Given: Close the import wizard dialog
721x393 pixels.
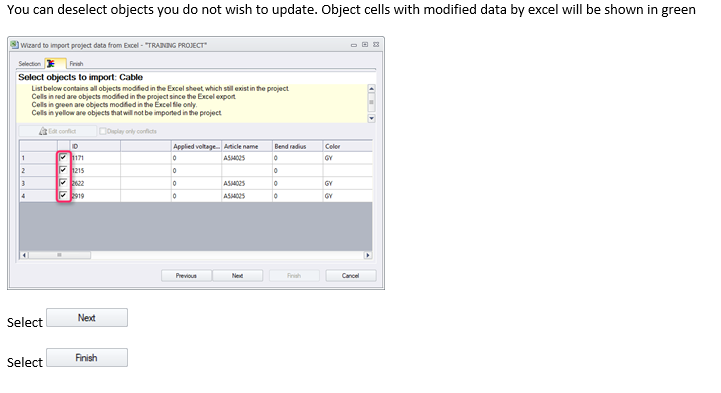Looking at the screenshot, I should pos(376,45).
